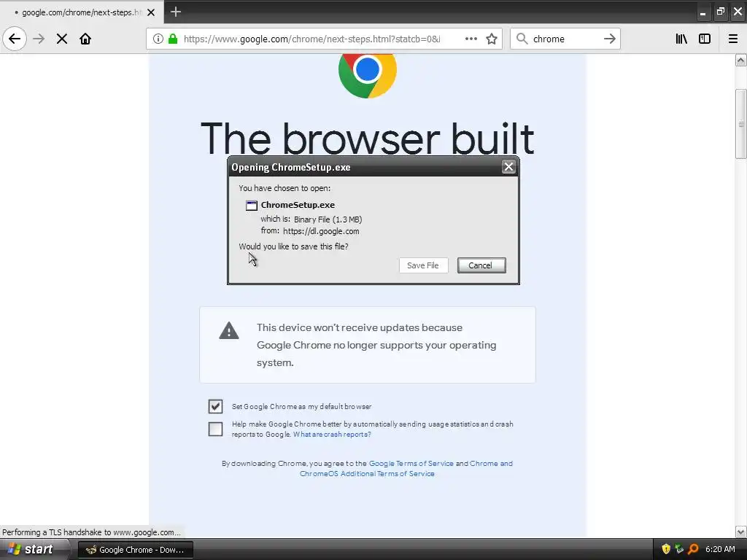Image resolution: width=747 pixels, height=560 pixels.
Task: Uncheck Set Google Chrome as default browser
Action: tap(215, 406)
